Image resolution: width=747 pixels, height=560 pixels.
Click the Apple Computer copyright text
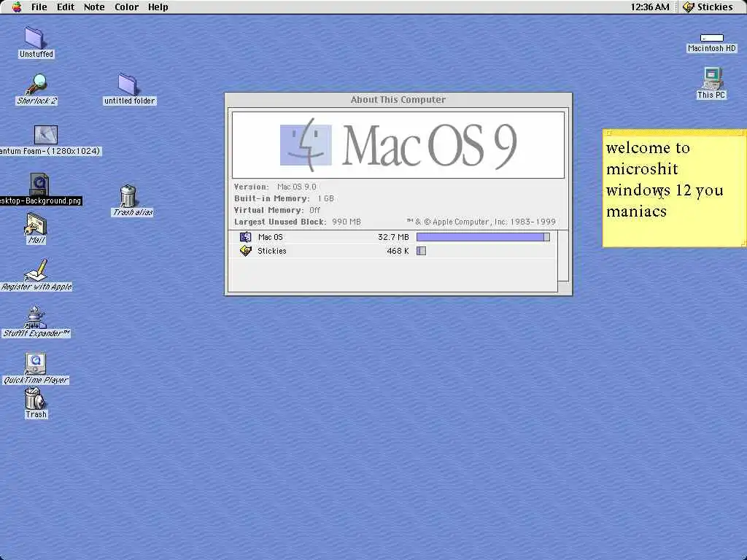481,222
